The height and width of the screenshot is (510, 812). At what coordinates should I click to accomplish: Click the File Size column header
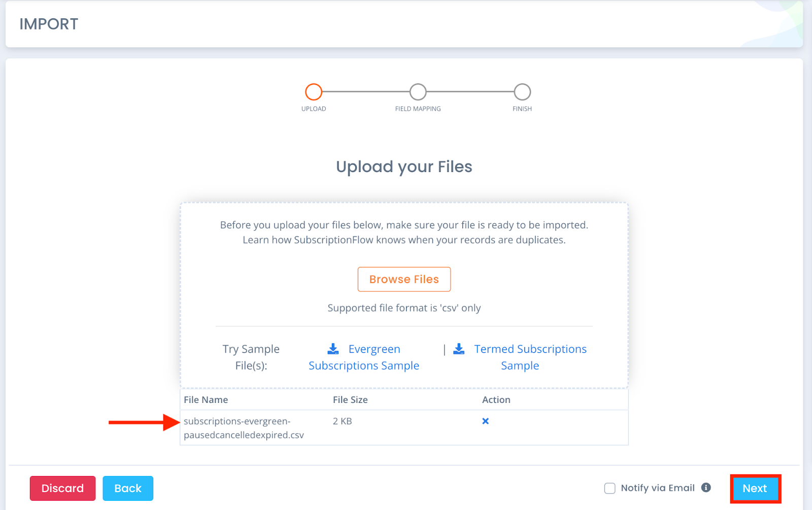click(350, 400)
